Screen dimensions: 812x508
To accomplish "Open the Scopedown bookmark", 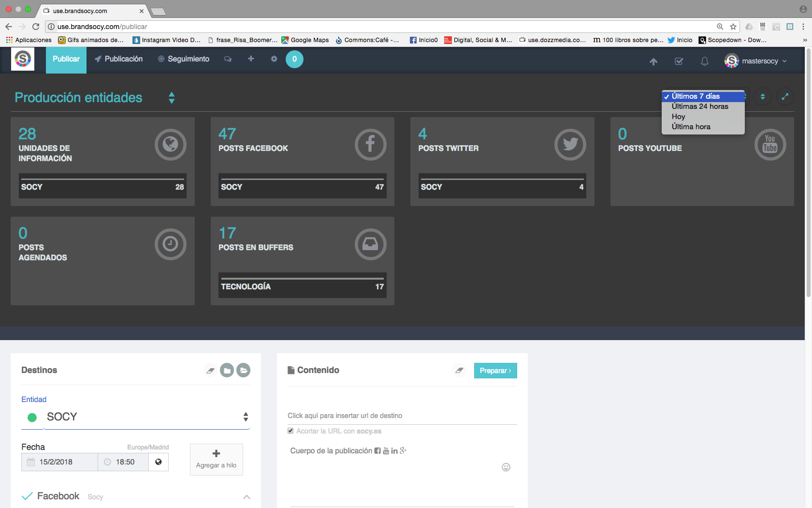I will click(733, 40).
